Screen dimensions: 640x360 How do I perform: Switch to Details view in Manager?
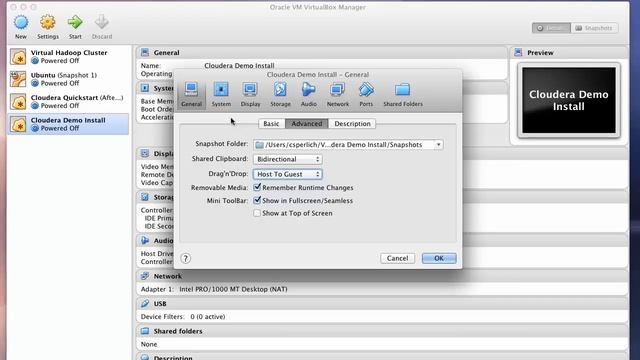551,28
